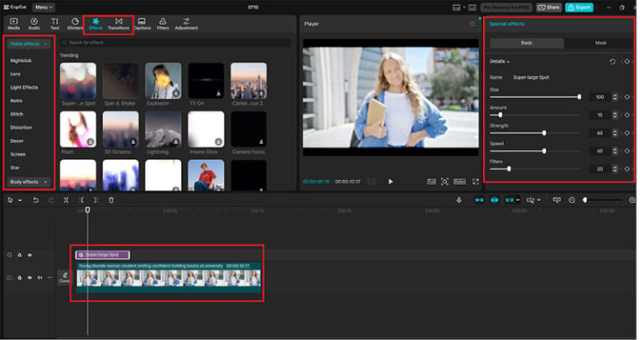Select the Retro effects category
The height and width of the screenshot is (340, 644).
tap(17, 100)
